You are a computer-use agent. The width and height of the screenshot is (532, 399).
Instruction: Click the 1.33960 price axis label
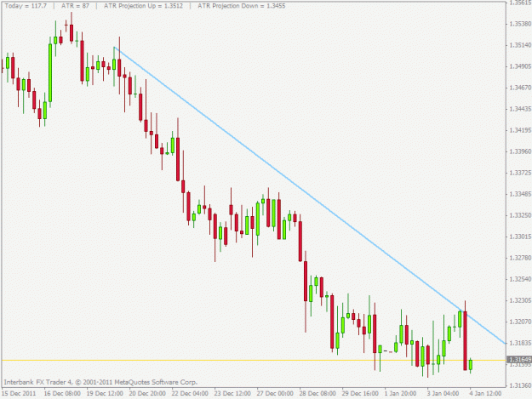(520, 151)
